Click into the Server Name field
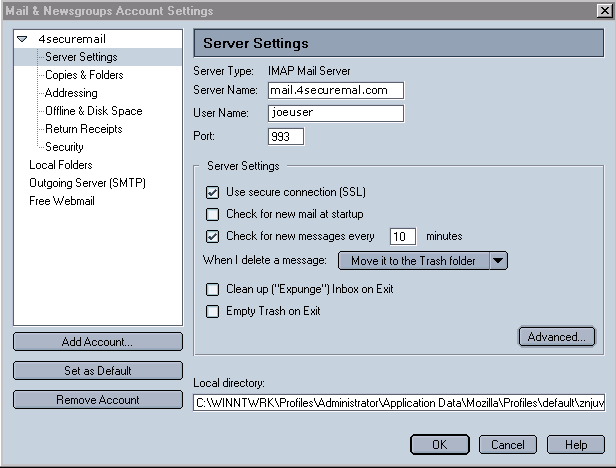 tap(335, 90)
